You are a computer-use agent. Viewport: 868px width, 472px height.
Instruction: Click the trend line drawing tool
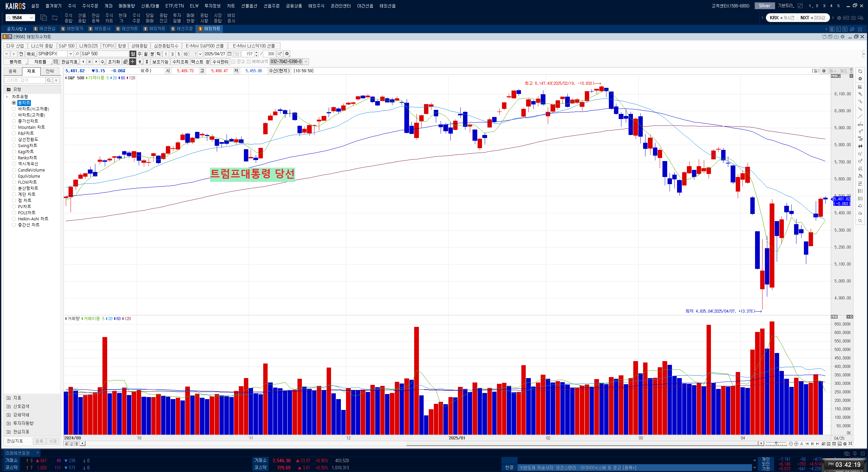click(x=860, y=116)
